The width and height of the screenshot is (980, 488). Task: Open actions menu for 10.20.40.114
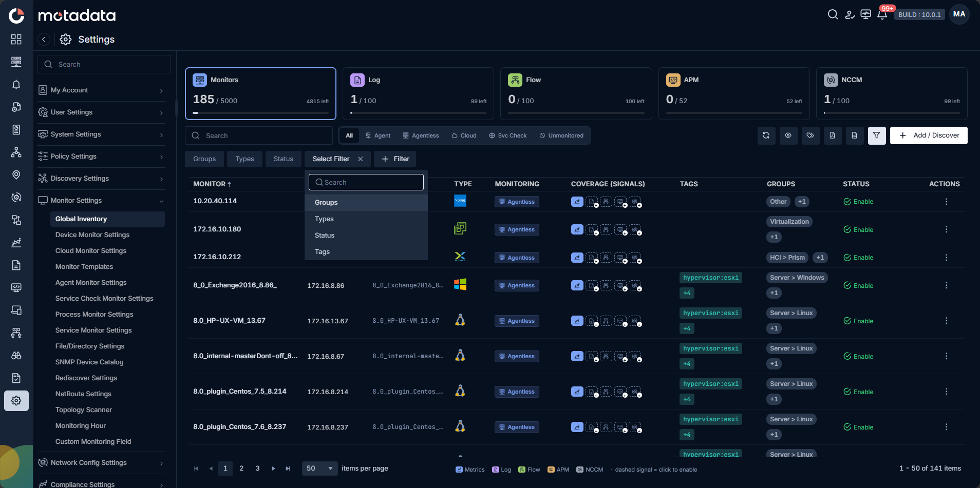(946, 202)
